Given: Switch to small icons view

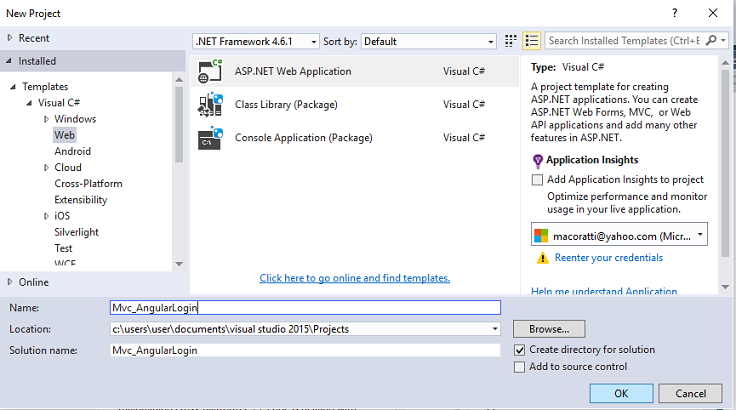Looking at the screenshot, I should [x=510, y=41].
